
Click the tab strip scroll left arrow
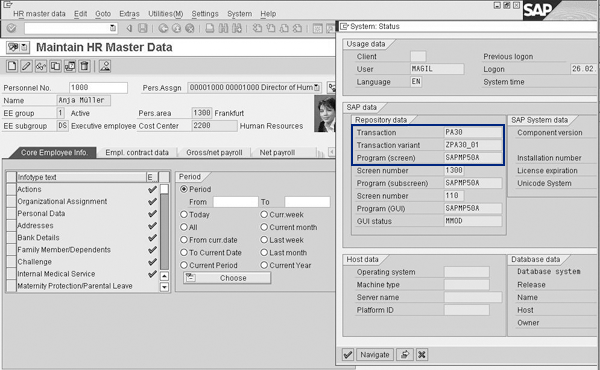331,152
